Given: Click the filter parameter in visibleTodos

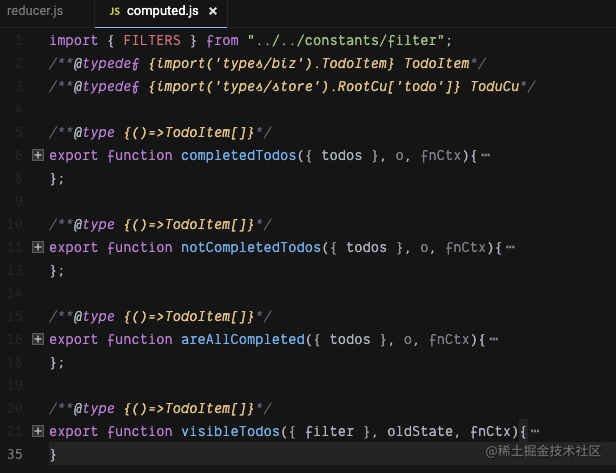Looking at the screenshot, I should [329, 431].
